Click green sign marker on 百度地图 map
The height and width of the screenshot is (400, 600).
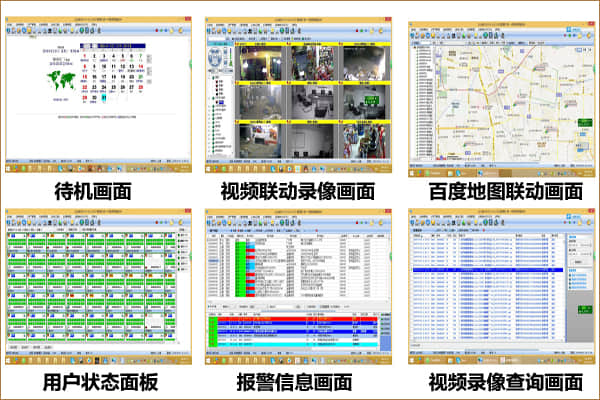pos(585,123)
